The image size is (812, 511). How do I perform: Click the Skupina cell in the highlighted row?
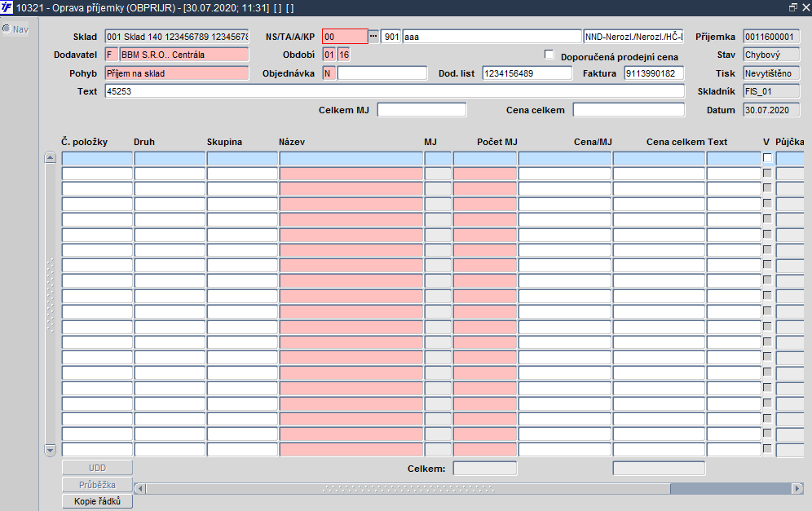[x=242, y=158]
